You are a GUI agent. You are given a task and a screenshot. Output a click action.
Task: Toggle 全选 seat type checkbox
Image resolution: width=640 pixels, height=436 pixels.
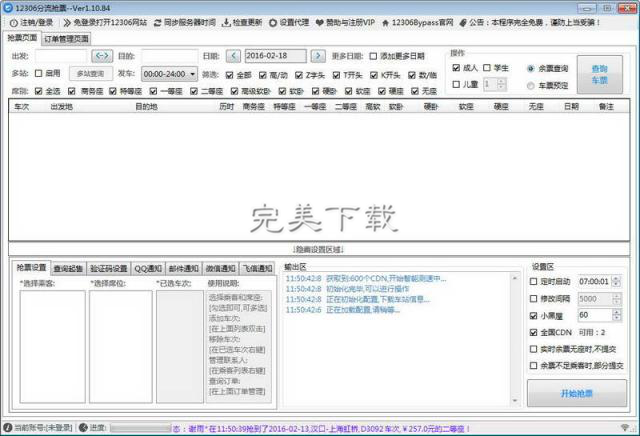[38, 91]
